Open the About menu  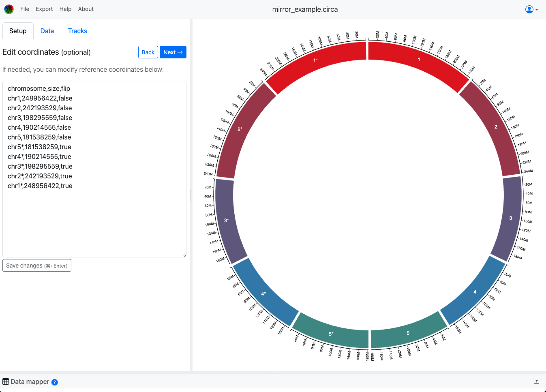[86, 9]
